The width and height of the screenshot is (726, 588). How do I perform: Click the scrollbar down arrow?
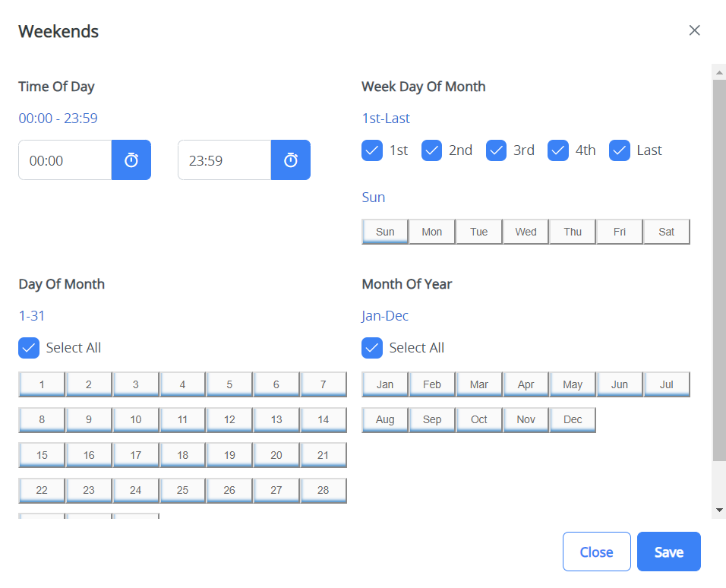click(x=718, y=510)
